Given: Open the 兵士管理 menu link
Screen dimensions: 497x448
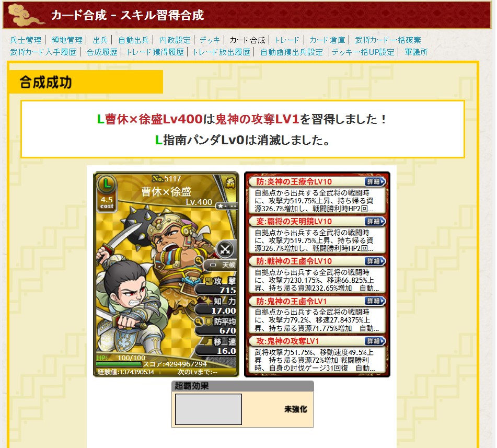Looking at the screenshot, I should click(x=26, y=40).
